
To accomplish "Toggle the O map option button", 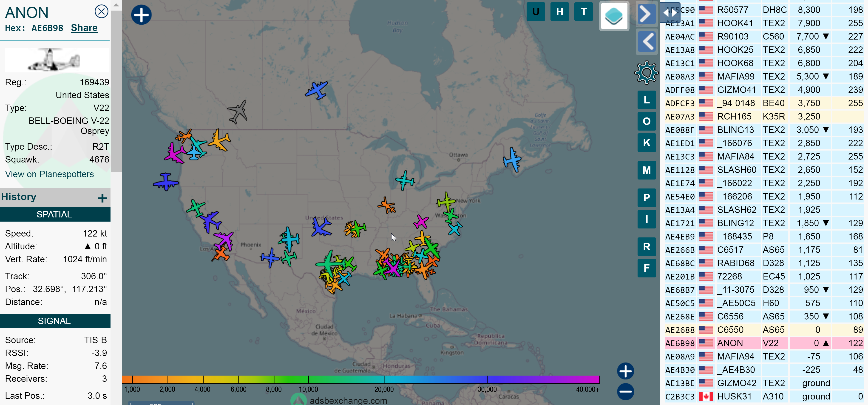I will [x=646, y=121].
